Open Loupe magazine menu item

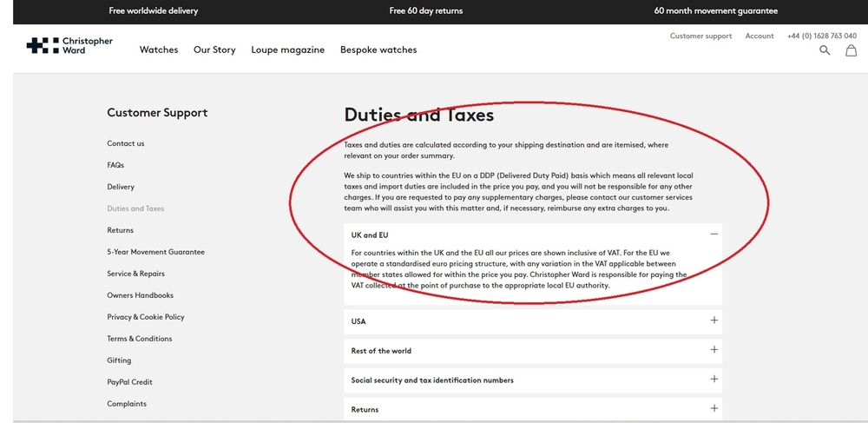tap(288, 50)
